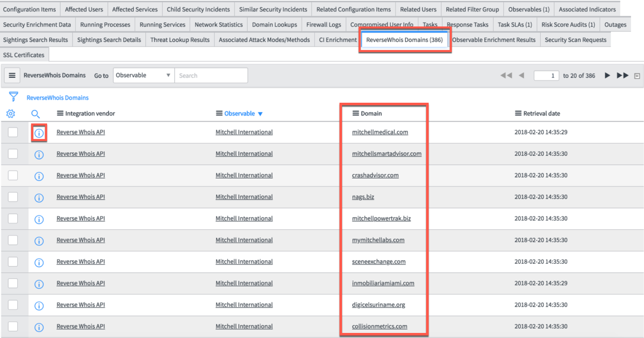Sort by the Domain column header text
The image size is (644, 338).
click(371, 113)
